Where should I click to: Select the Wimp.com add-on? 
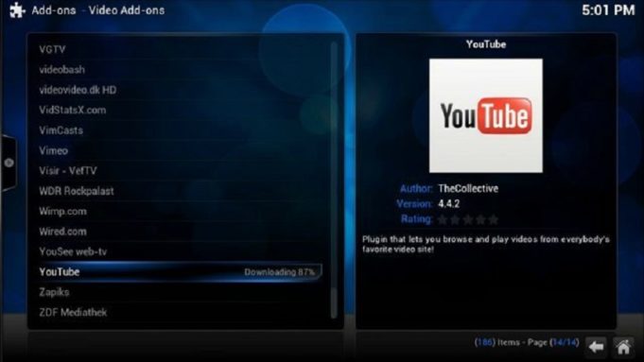pos(181,212)
